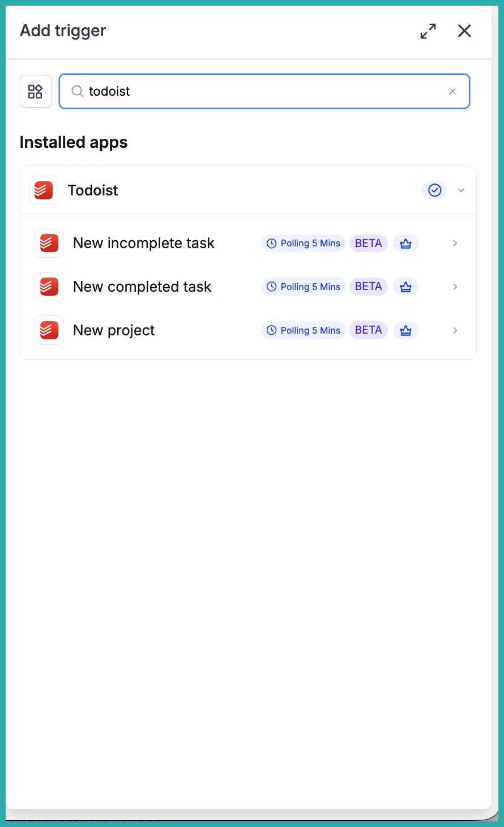This screenshot has height=827, width=504.
Task: Click the Todoist icon beside New project
Action: [x=49, y=330]
